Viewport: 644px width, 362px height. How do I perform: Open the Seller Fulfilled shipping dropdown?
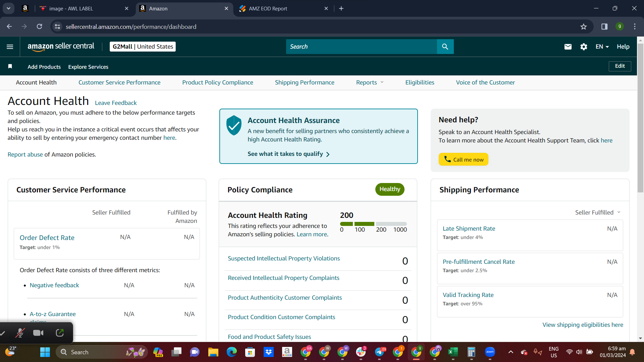point(598,213)
